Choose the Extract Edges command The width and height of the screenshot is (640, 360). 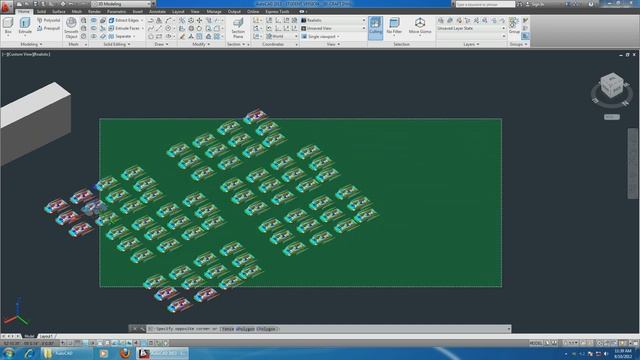(126, 20)
